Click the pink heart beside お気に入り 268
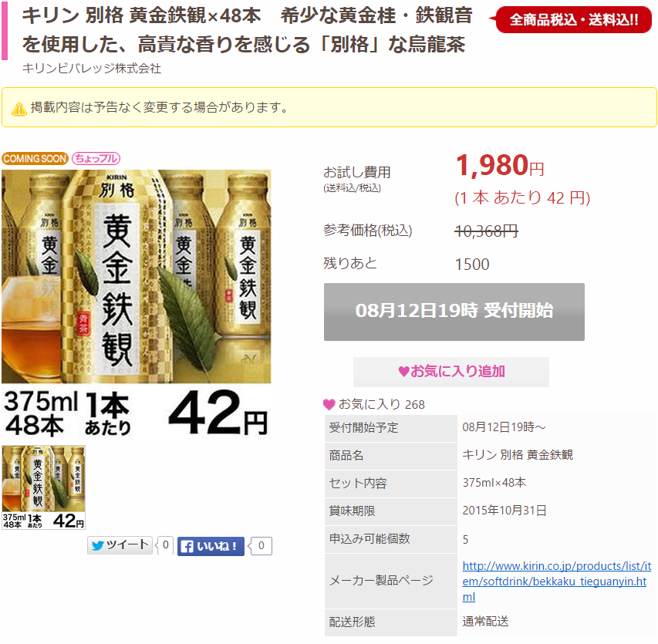658x644 pixels. click(329, 404)
